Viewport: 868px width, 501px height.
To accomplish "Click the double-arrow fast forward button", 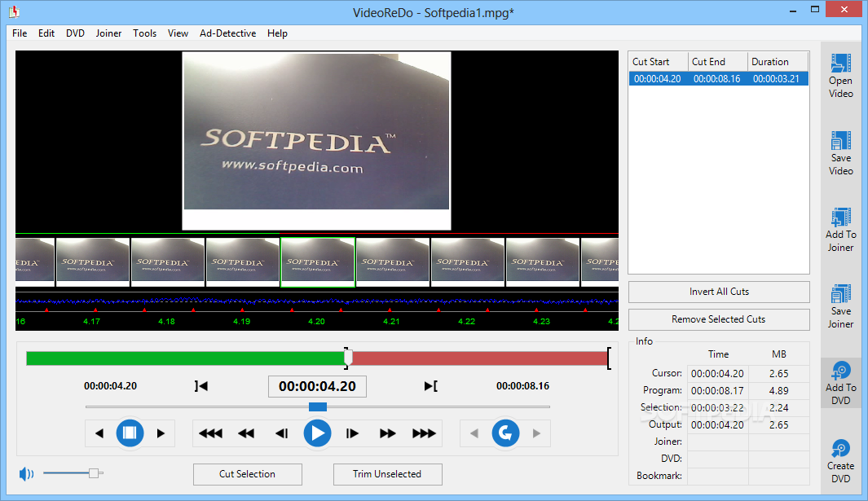I will [x=387, y=433].
